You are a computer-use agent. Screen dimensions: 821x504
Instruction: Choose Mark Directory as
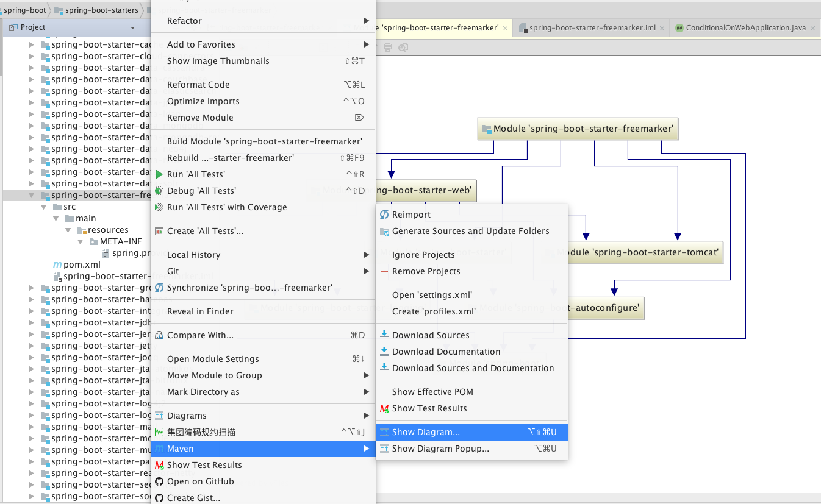coord(263,392)
